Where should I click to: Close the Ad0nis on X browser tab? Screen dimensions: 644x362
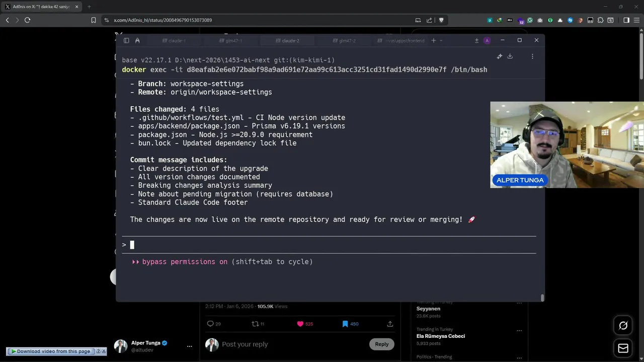[76, 7]
